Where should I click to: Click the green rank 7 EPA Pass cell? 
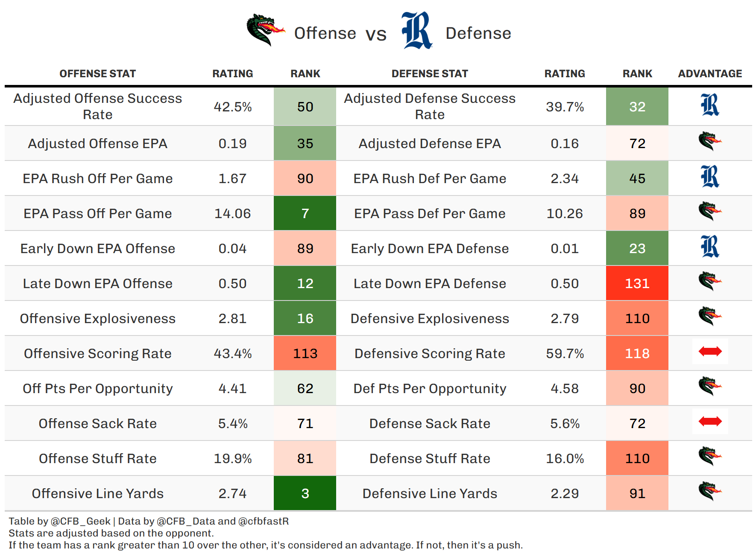(x=305, y=213)
